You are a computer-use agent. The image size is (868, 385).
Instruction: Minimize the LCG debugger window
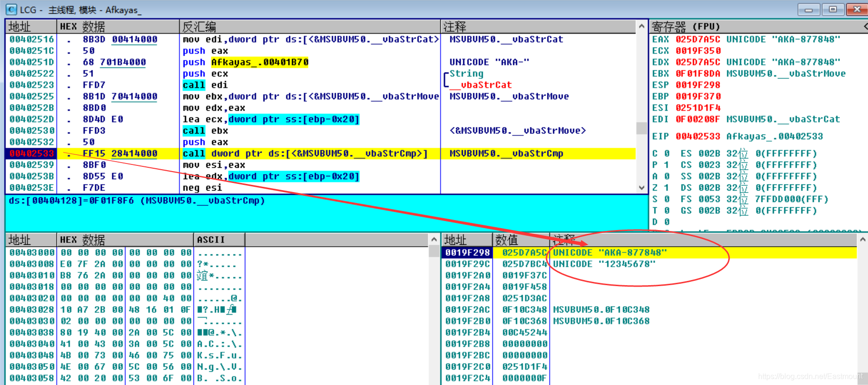coord(808,9)
